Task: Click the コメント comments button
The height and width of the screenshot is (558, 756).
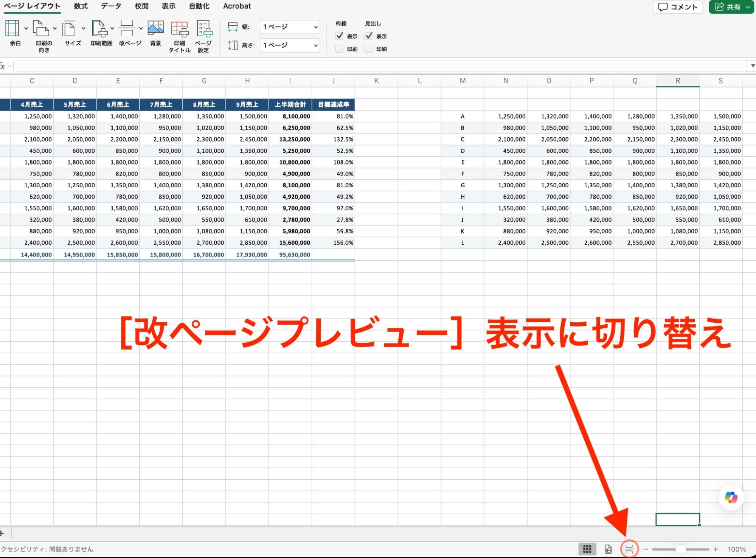Action: 678,7
